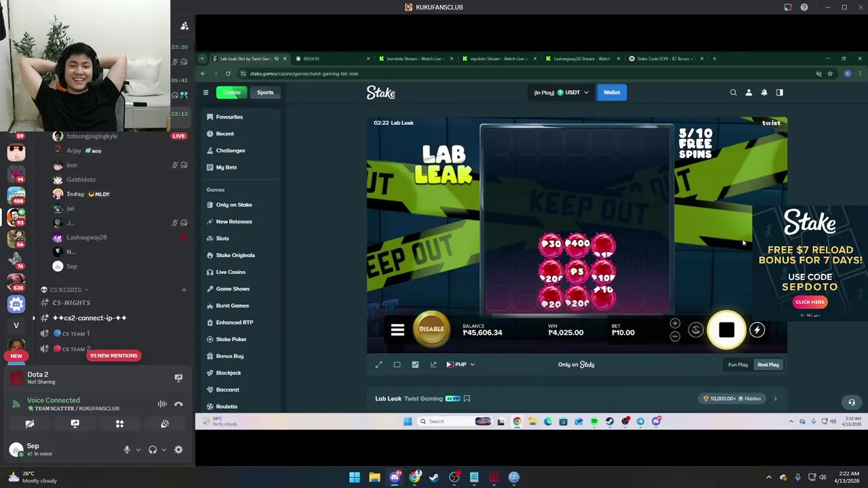The height and width of the screenshot is (488, 868).
Task: Turn on Discord camera
Action: coord(30,424)
